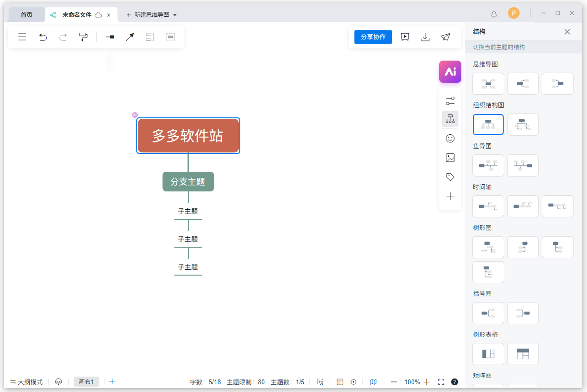The height and width of the screenshot is (392, 587).
Task: Click the 分享协作 button
Action: (373, 37)
